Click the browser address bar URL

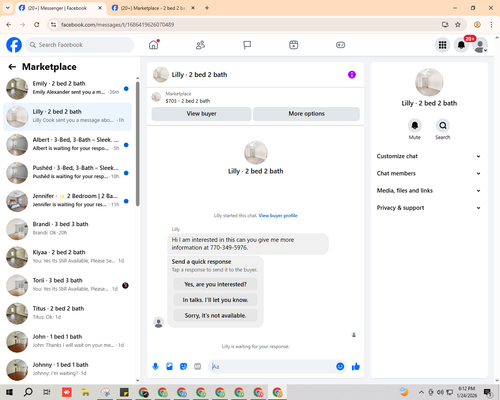click(x=117, y=25)
